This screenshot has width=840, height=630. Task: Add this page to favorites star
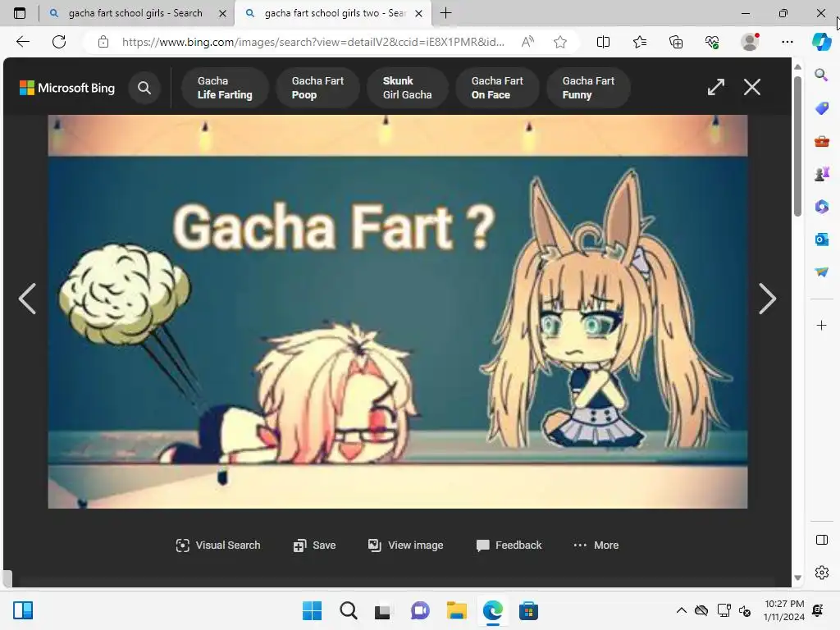[x=560, y=42]
